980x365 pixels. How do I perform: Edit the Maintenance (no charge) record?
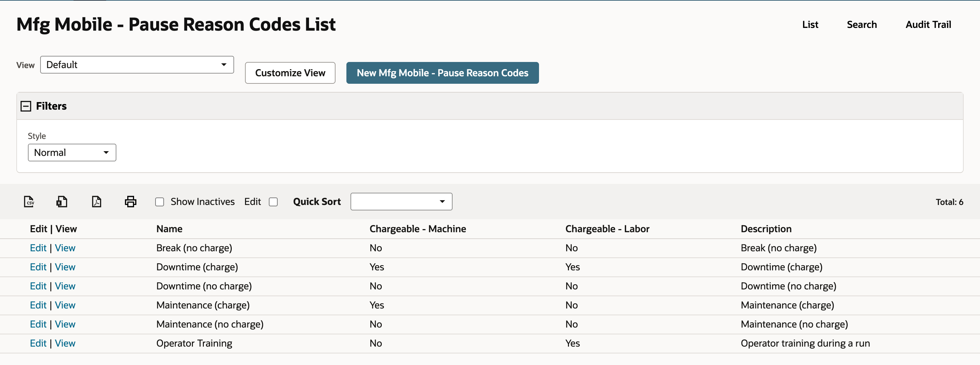[38, 324]
